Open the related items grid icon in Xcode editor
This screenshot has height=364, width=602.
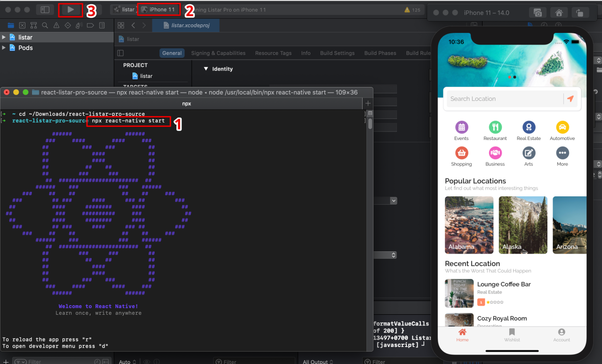coord(121,25)
